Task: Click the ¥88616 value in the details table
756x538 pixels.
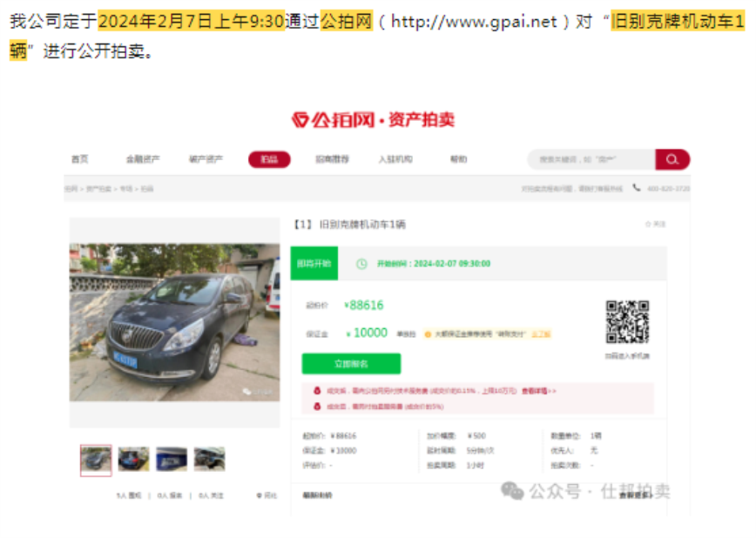Action: [x=344, y=436]
